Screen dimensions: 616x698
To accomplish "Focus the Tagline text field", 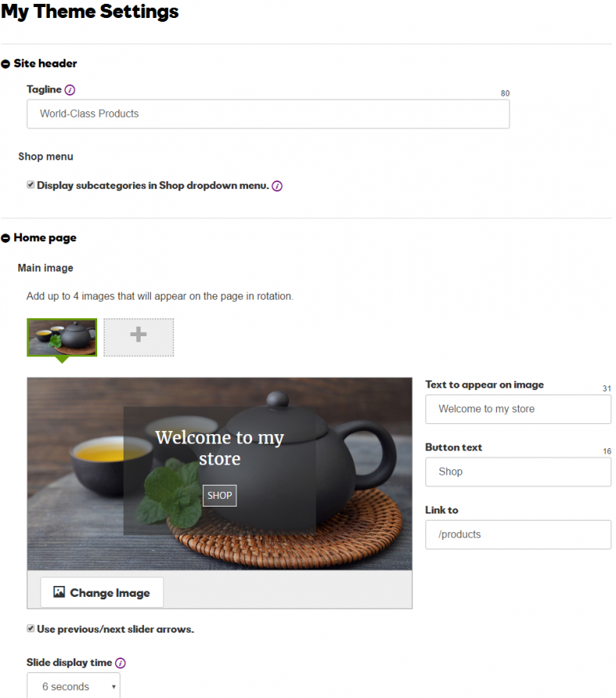I will (x=268, y=114).
